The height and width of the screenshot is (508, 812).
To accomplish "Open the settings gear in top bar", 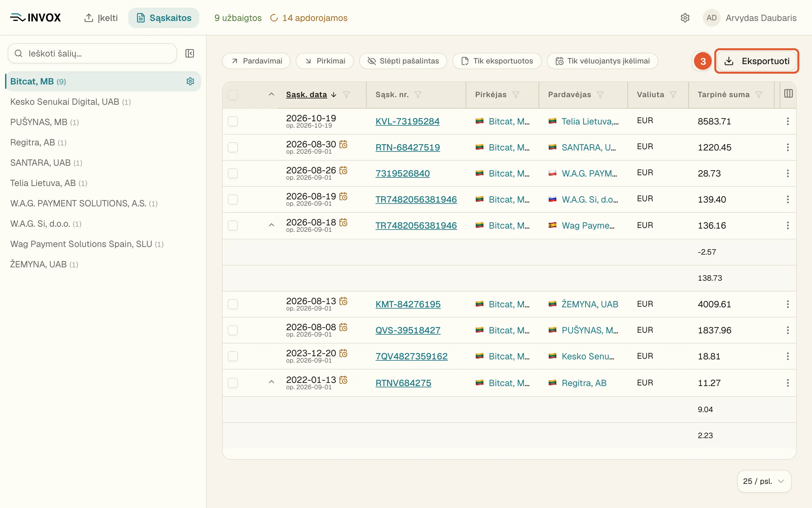I will tap(685, 18).
